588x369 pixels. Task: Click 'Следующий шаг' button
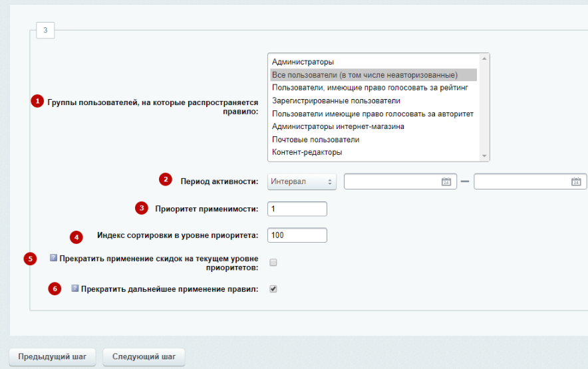pos(144,357)
